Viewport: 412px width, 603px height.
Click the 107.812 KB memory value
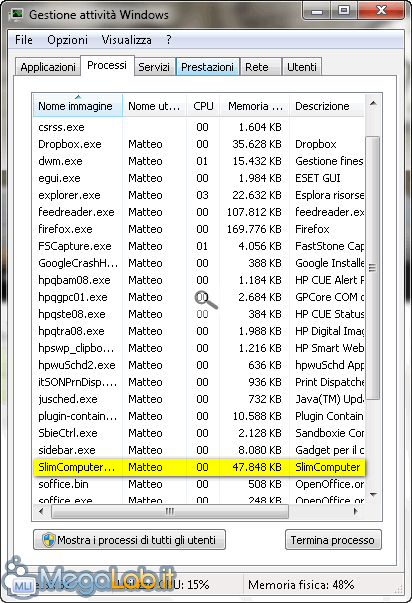point(254,212)
